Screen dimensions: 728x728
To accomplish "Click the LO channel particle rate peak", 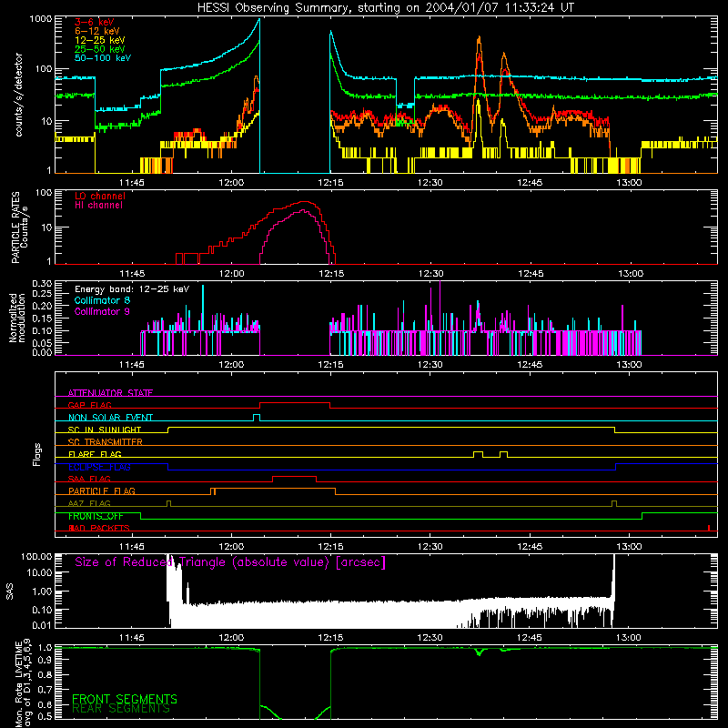I will pyautogui.click(x=304, y=202).
